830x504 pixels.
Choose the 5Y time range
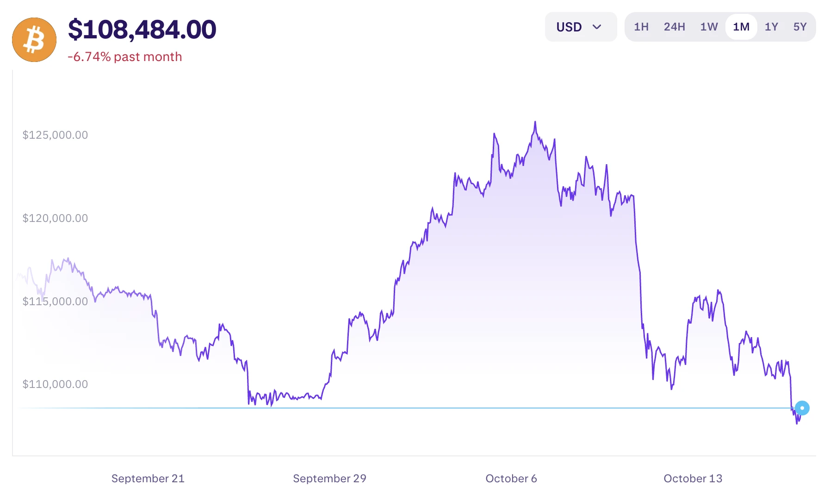[800, 27]
